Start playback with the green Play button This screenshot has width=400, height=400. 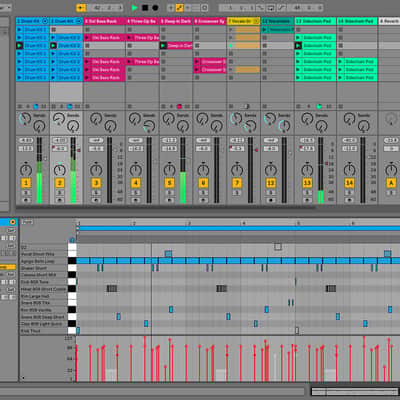pyautogui.click(x=135, y=8)
